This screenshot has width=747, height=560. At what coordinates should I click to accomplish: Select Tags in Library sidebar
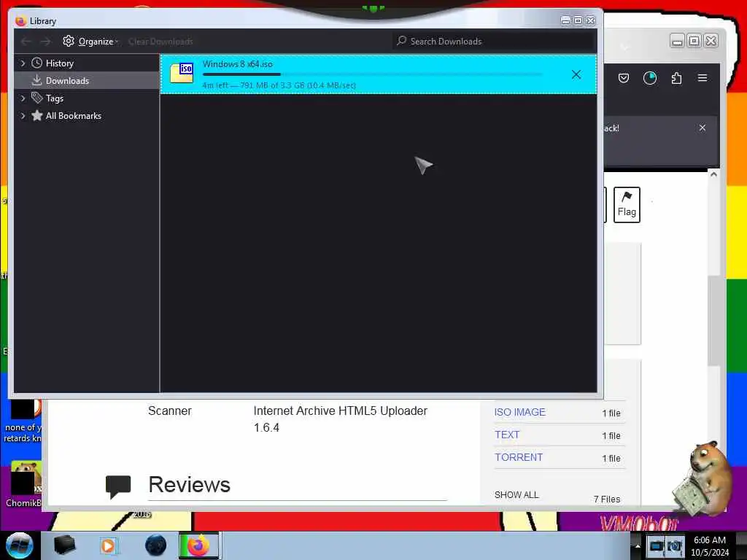tap(54, 98)
